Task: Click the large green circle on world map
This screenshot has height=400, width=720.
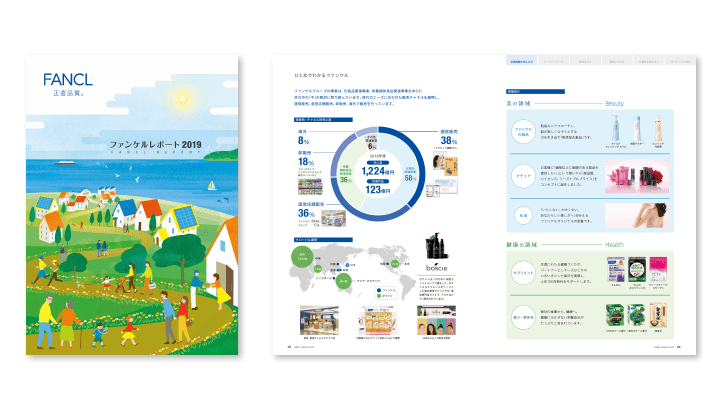Action: tap(302, 256)
